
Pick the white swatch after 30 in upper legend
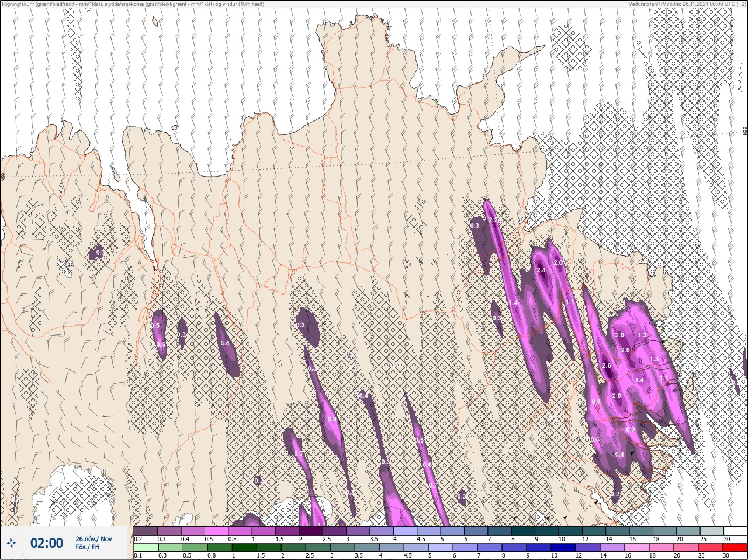click(735, 531)
